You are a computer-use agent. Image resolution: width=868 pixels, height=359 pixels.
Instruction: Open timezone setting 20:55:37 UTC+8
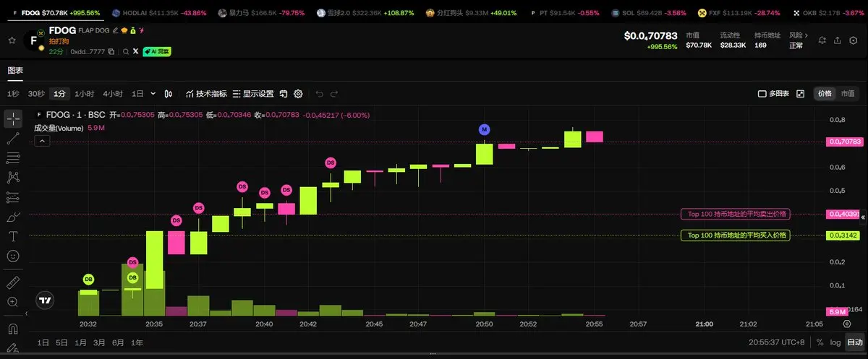(x=777, y=342)
